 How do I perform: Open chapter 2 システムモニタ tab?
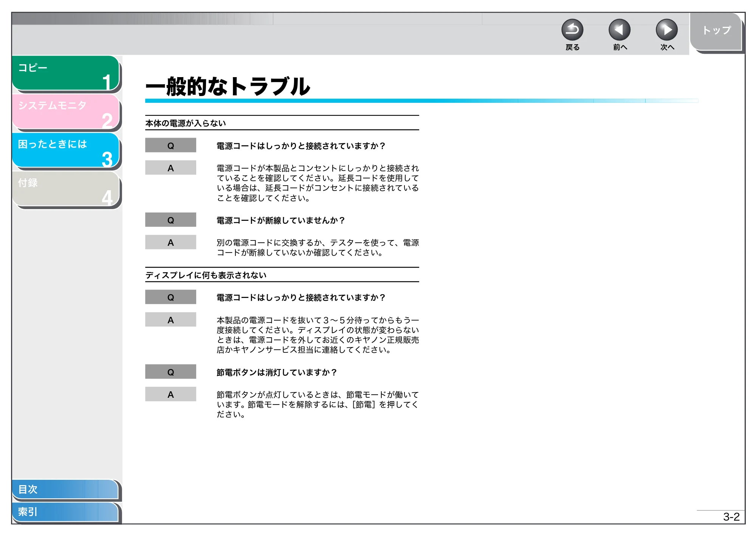[66, 112]
